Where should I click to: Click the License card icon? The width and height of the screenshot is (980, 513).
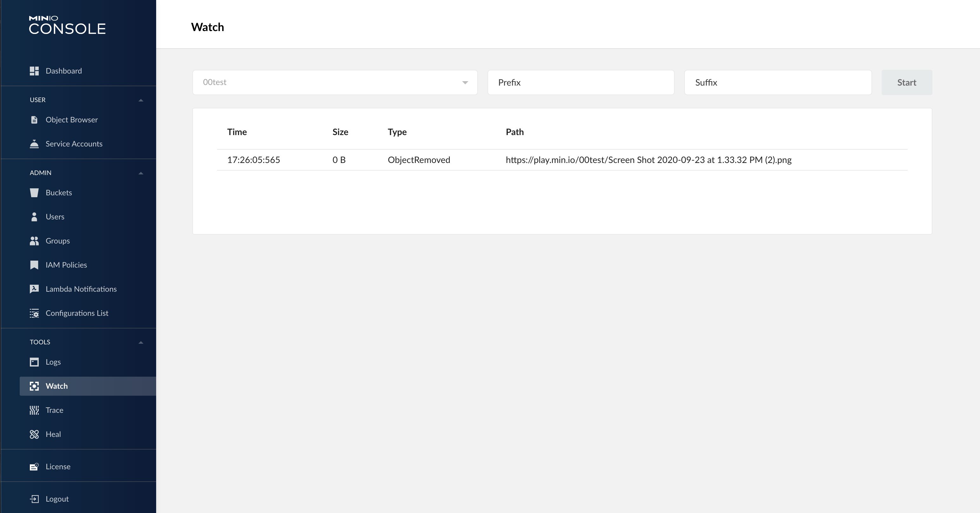[34, 467]
